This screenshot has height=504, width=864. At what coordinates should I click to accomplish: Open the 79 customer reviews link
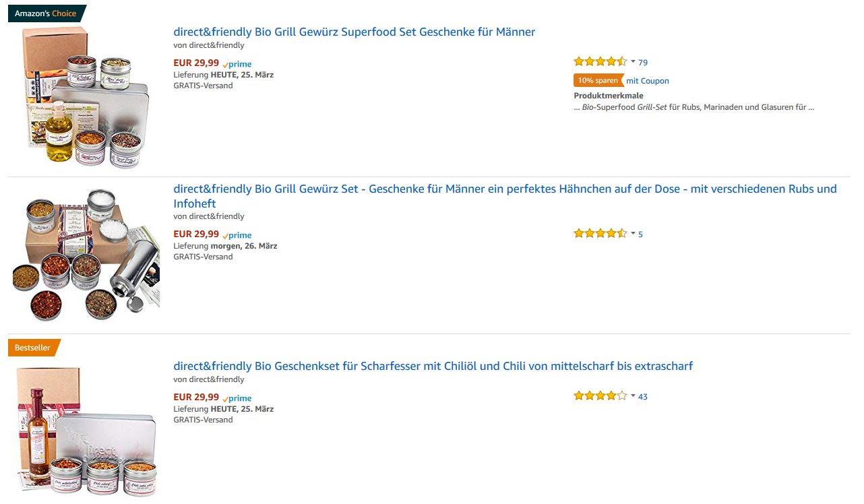point(643,63)
